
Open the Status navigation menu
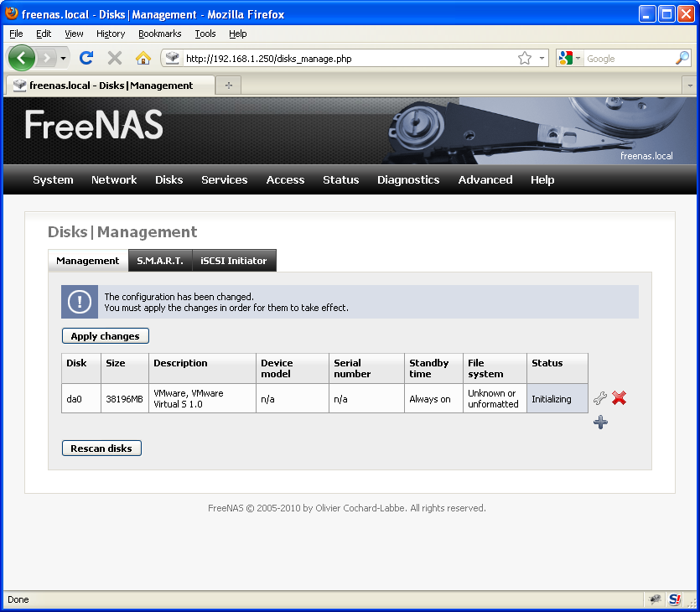click(340, 179)
